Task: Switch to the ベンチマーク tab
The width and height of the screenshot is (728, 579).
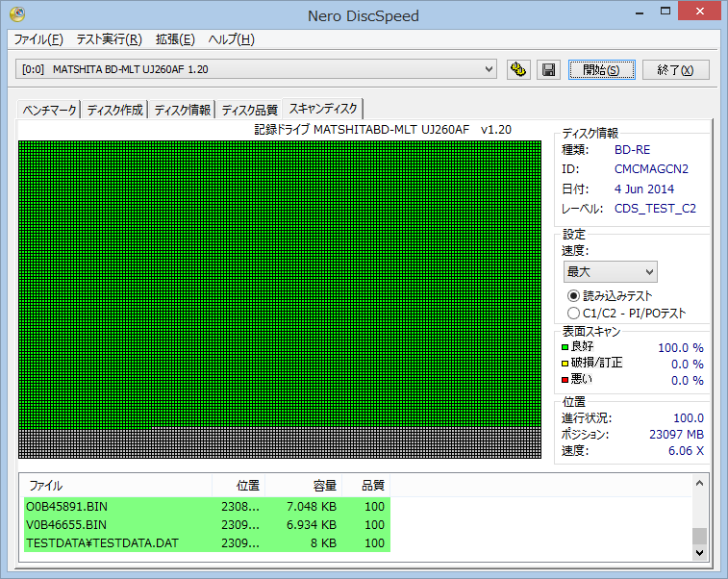Action: tap(49, 110)
